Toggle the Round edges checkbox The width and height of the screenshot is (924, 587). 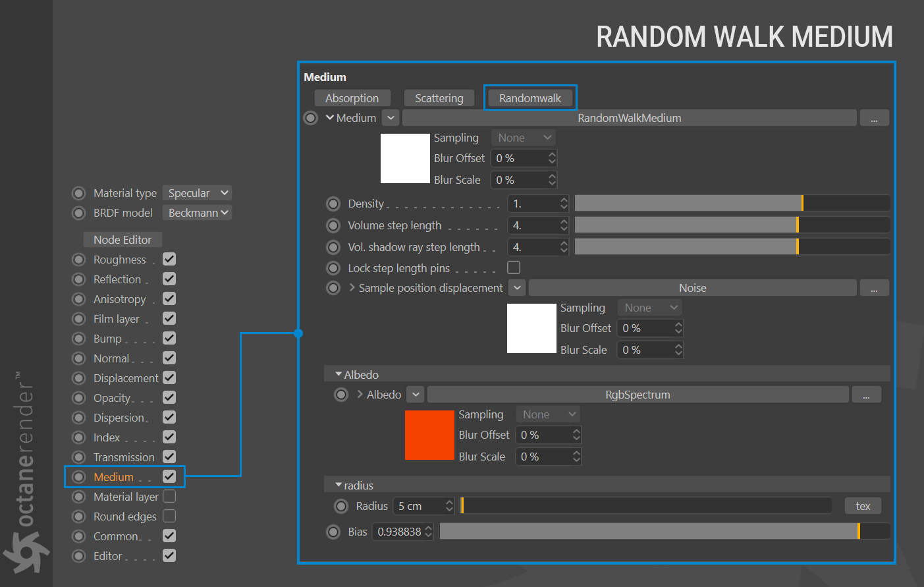click(169, 516)
